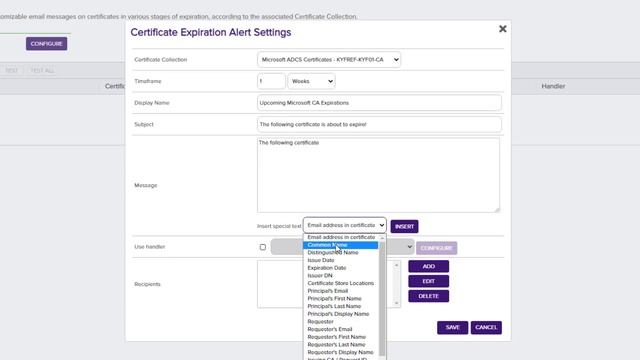Select the Issuer DN option

[x=341, y=276]
